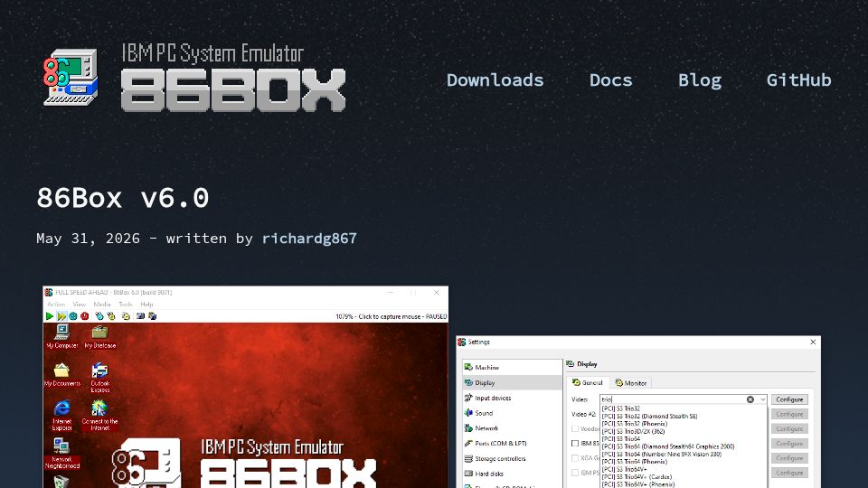Choose [PCI] S3 Trio32 from video list

(x=684, y=408)
